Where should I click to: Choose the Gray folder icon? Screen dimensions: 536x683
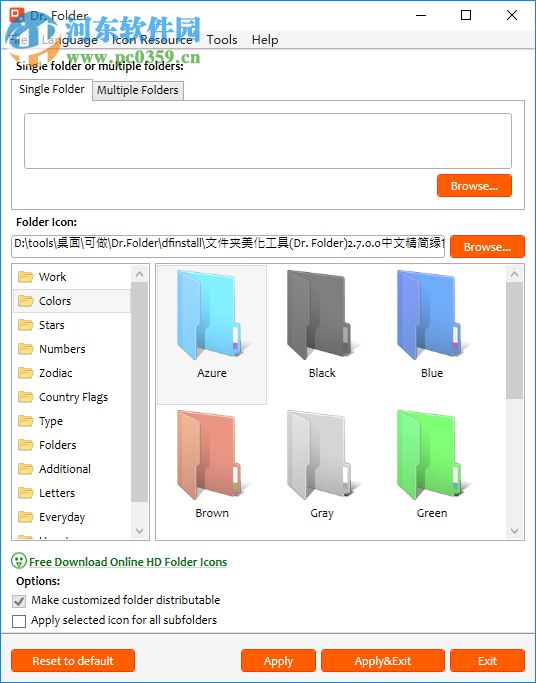coord(322,455)
